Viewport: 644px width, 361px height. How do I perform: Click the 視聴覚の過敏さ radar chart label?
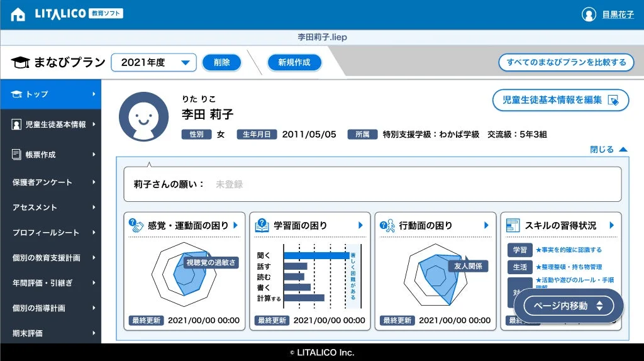(211, 262)
